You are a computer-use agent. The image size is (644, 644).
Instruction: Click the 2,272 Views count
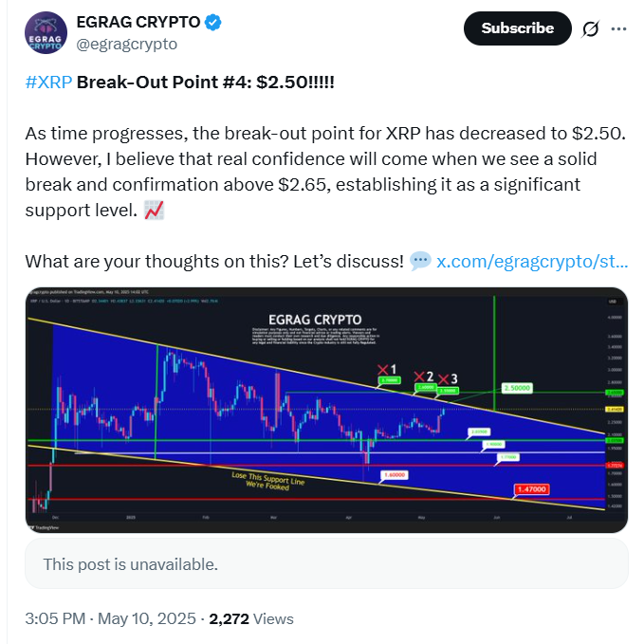pos(251,618)
